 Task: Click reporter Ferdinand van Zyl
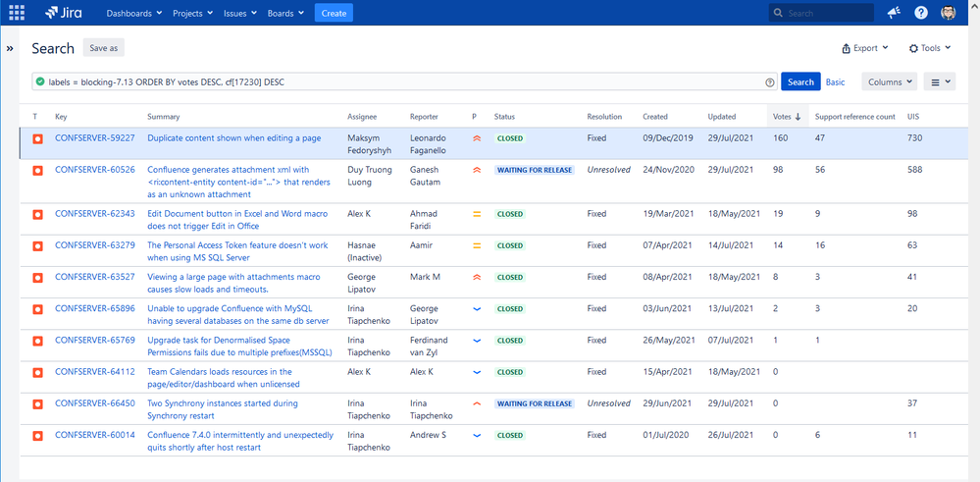click(430, 347)
